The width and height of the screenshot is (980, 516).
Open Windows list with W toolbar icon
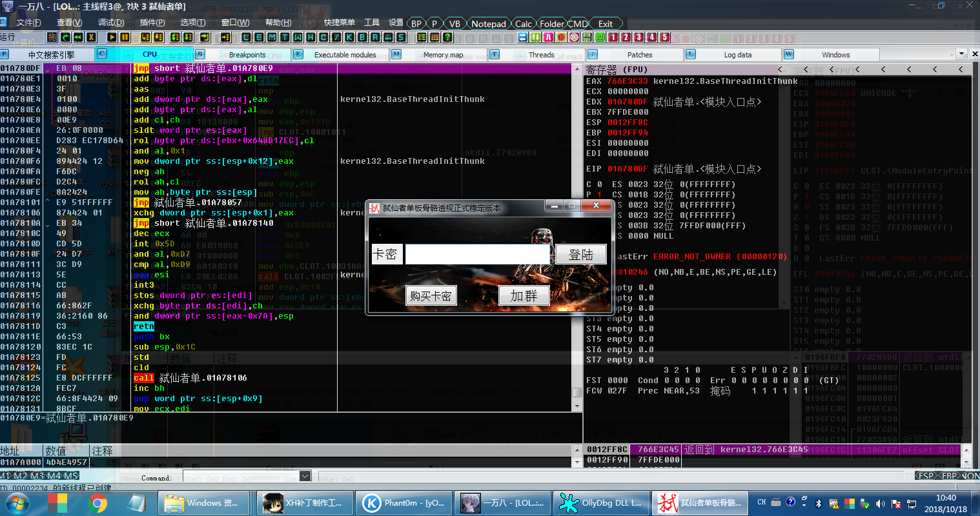pyautogui.click(x=298, y=37)
